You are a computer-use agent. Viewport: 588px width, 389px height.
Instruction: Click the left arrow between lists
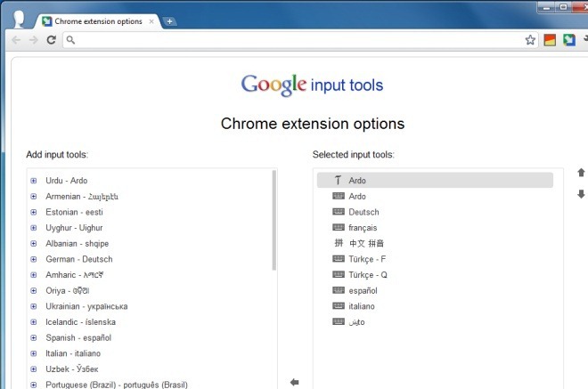tap(295, 382)
